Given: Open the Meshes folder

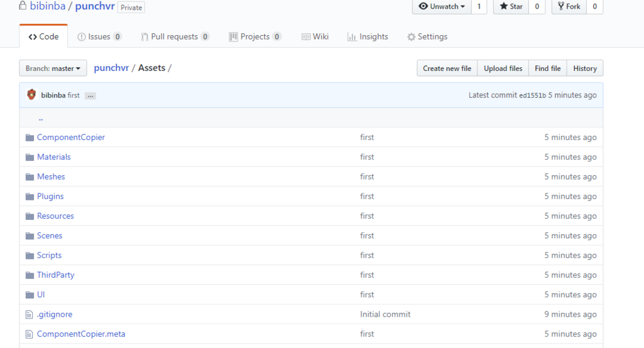Looking at the screenshot, I should click(51, 177).
